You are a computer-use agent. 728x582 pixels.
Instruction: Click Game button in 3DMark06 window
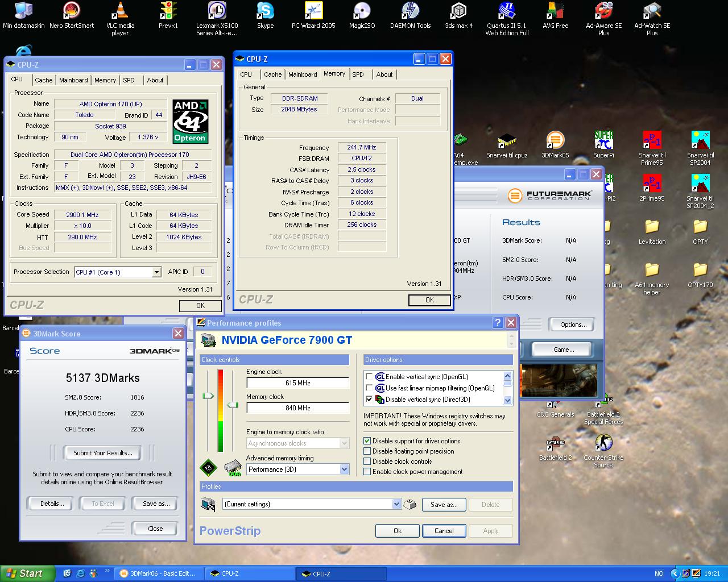point(564,350)
